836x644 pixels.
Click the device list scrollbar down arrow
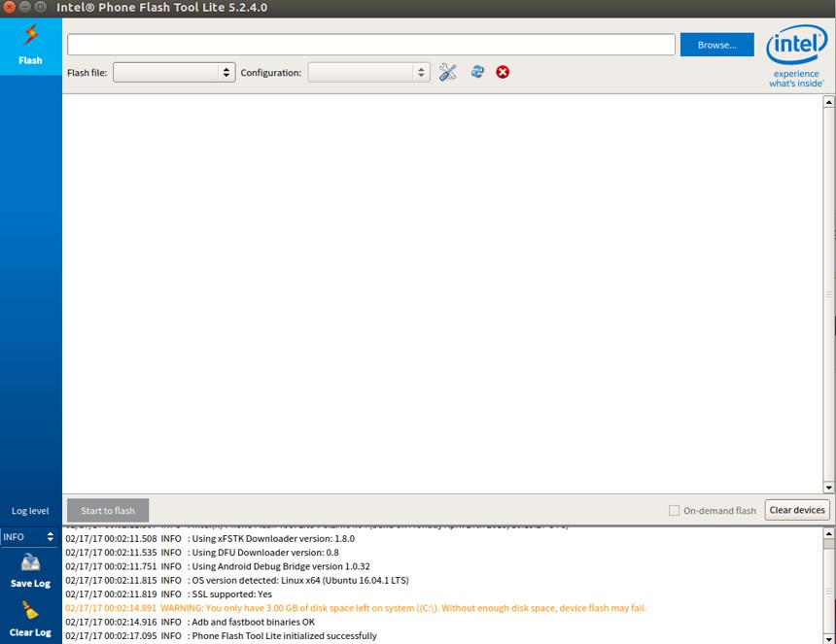828,488
